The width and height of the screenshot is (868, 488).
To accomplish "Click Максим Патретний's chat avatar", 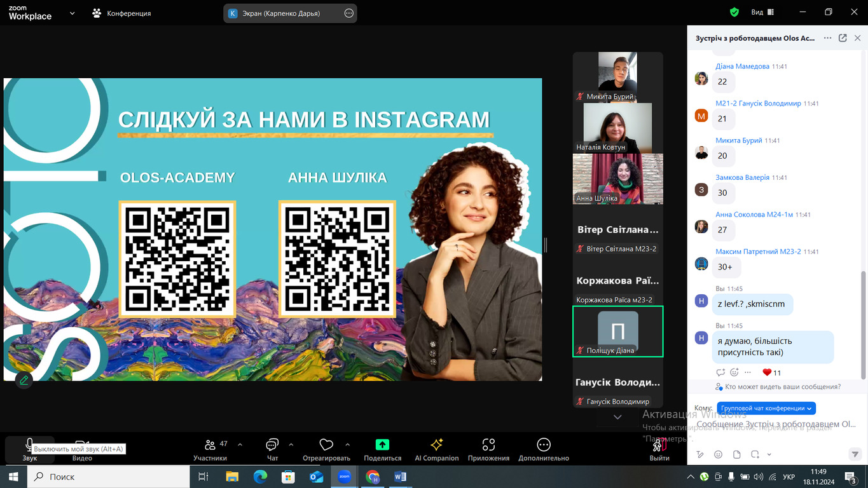I will tap(701, 264).
